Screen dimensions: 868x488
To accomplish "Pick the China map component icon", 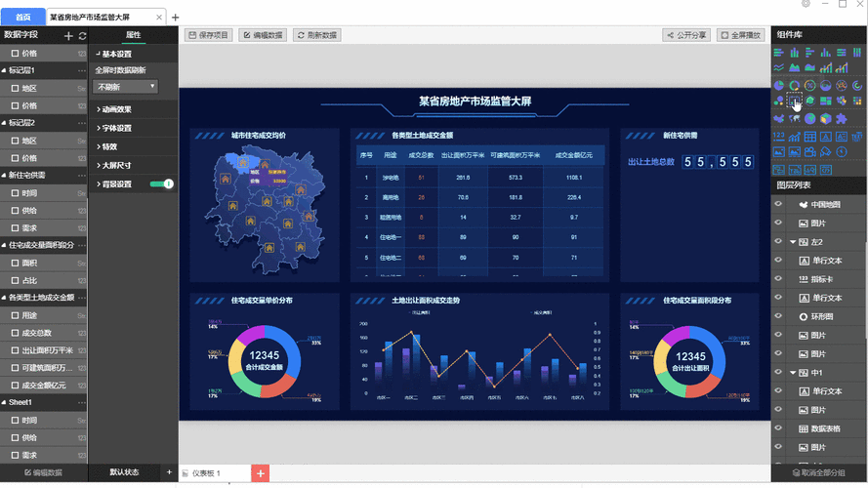I will pos(779,118).
